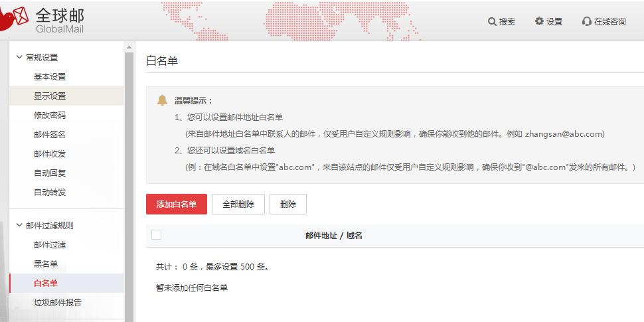Click the red 添加白名单 button
The width and height of the screenshot is (644, 322).
click(x=177, y=204)
